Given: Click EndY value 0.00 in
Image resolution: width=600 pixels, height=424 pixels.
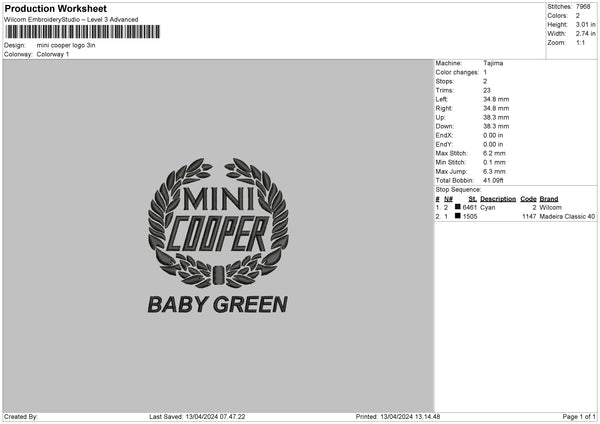Looking at the screenshot, I should [x=493, y=145].
